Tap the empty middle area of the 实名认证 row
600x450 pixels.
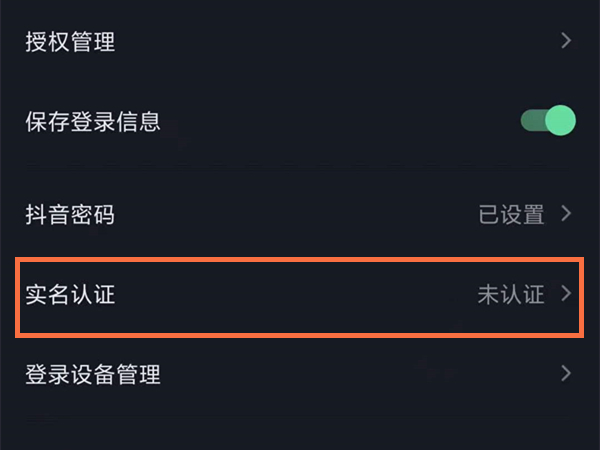300,295
